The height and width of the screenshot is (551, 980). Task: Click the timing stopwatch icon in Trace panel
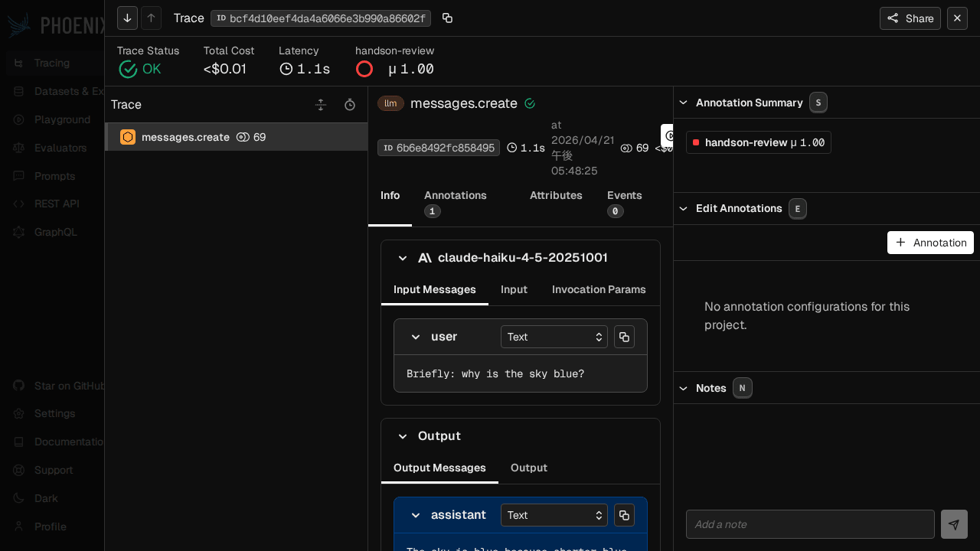pos(350,105)
